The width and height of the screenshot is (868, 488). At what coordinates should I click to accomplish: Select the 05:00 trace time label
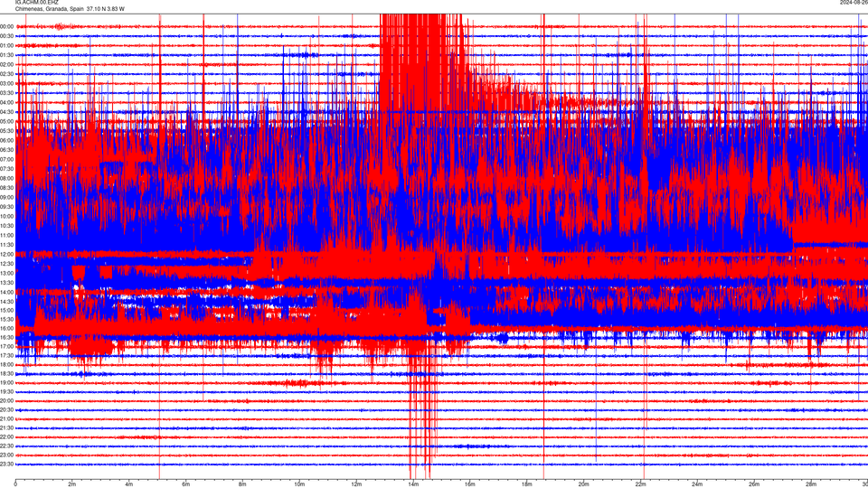click(6, 121)
